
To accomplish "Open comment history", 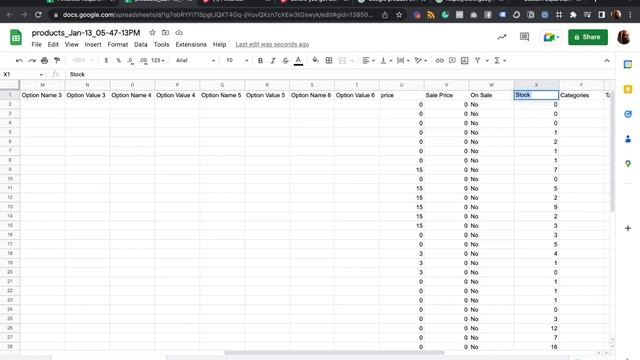I will [x=524, y=37].
